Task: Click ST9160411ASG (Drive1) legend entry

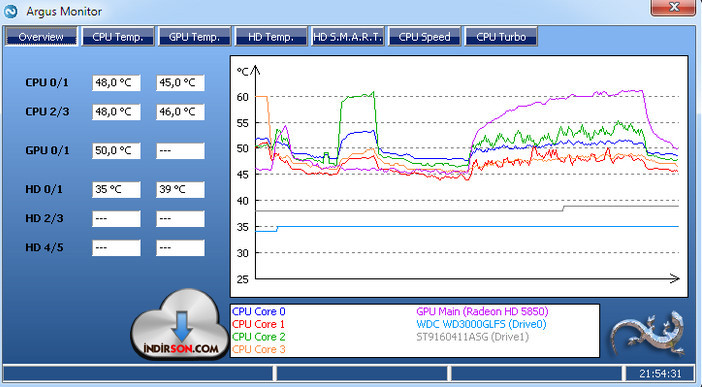Action: tap(472, 336)
